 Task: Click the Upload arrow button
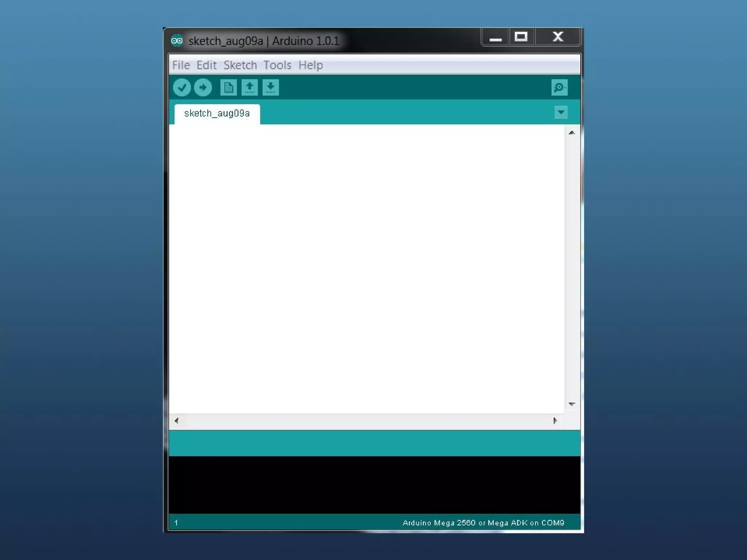203,87
